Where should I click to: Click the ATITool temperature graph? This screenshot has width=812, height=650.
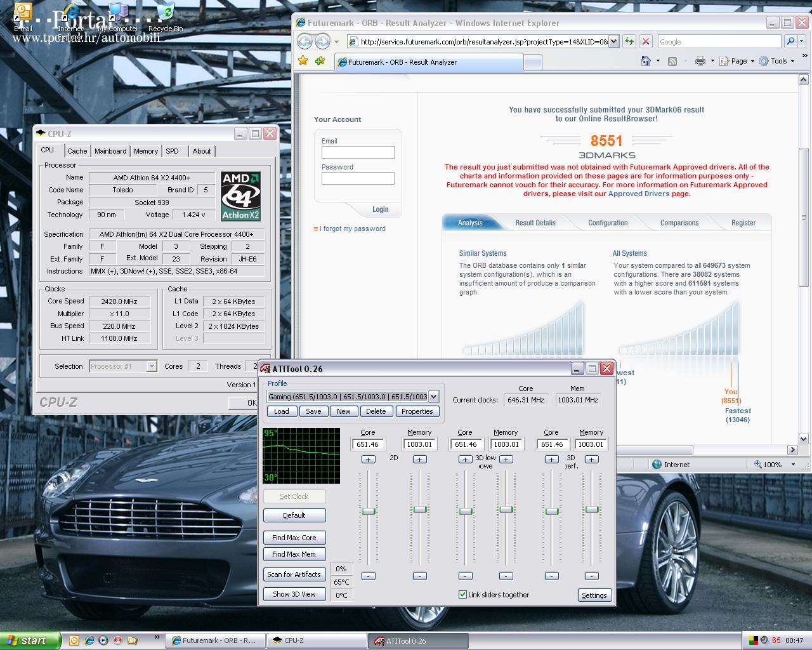click(x=301, y=455)
